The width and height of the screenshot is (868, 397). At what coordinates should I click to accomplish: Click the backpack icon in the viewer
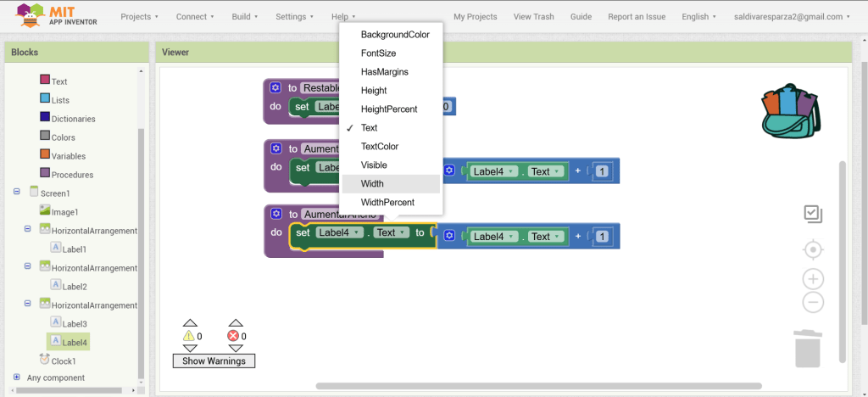(790, 109)
